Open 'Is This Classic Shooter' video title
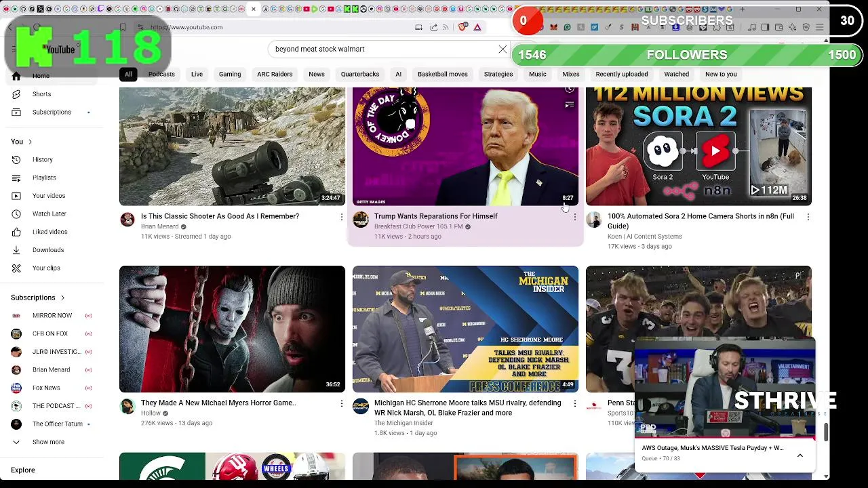The image size is (868, 488). (220, 216)
